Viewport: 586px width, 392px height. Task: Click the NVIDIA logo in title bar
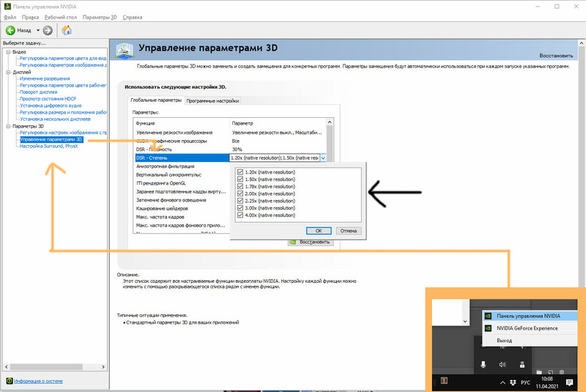tap(7, 5)
